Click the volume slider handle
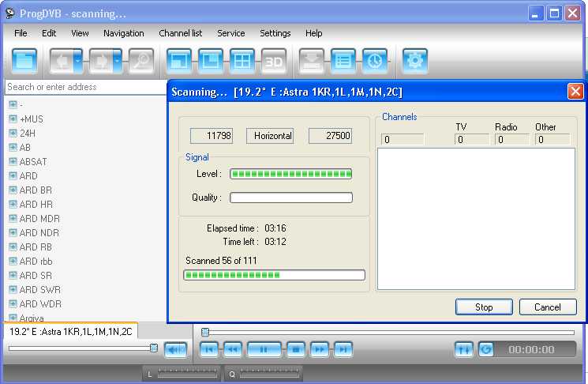Image resolution: width=588 pixels, height=384 pixels. point(154,348)
